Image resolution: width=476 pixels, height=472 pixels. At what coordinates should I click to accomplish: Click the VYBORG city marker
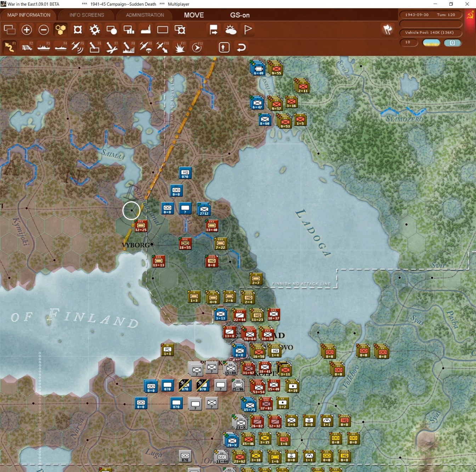click(152, 244)
